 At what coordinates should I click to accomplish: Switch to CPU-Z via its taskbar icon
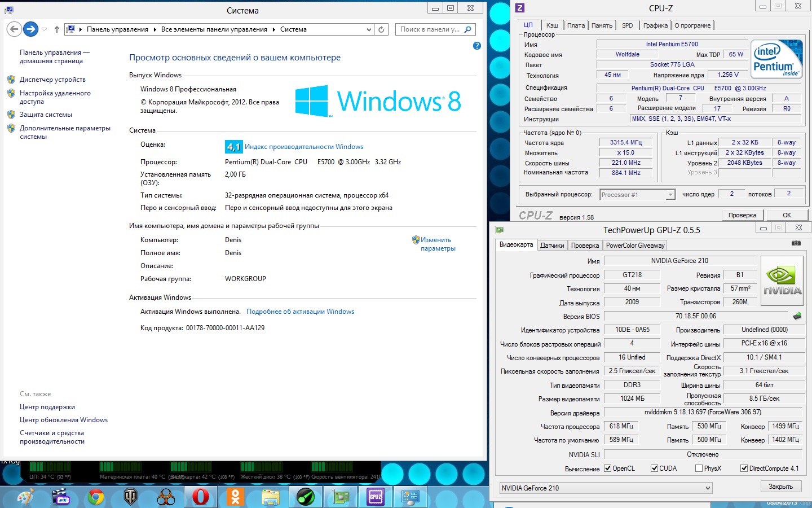[376, 497]
